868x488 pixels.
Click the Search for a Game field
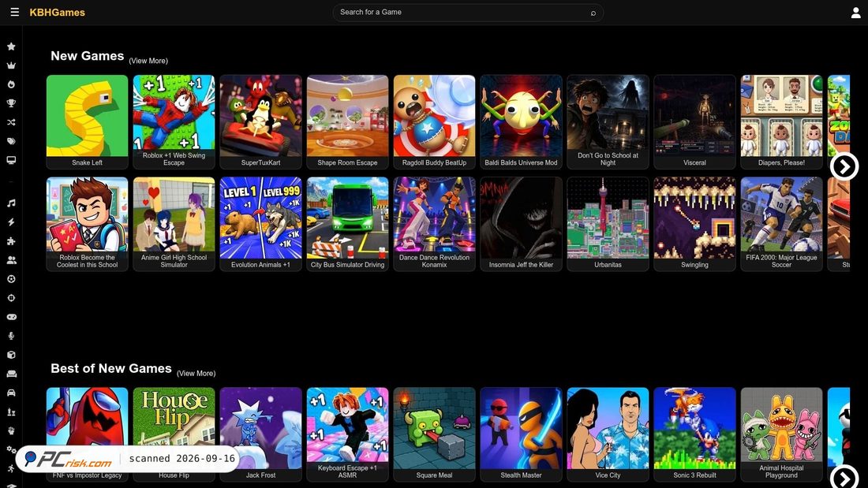[468, 12]
